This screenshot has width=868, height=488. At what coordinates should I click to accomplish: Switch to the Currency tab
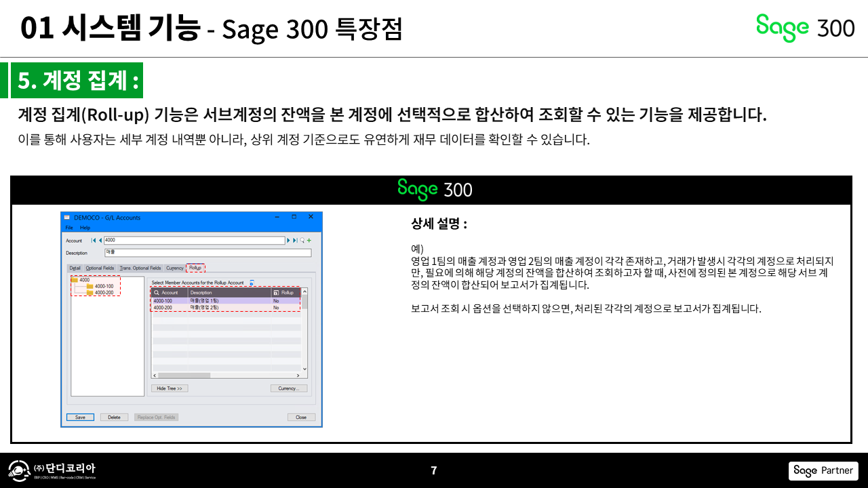175,268
